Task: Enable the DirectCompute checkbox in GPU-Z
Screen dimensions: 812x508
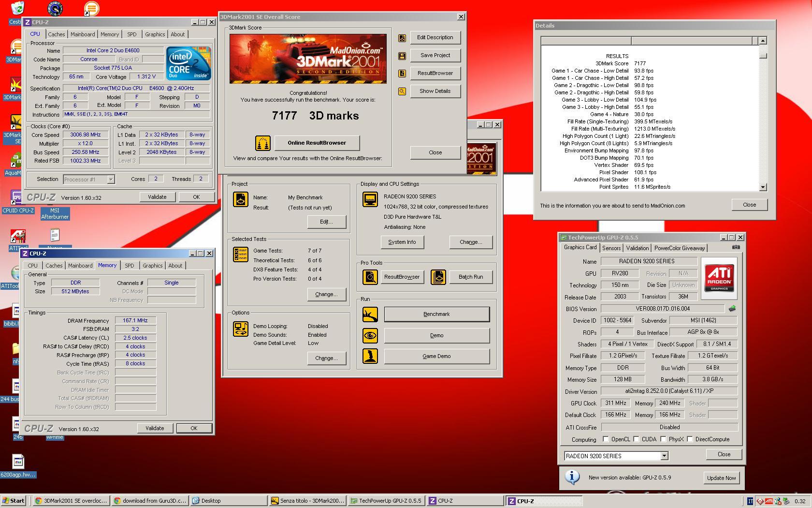Action: [690, 439]
